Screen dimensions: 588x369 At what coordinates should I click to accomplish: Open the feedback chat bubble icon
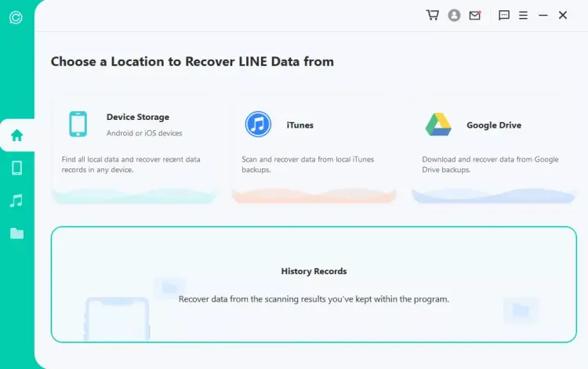pos(503,15)
